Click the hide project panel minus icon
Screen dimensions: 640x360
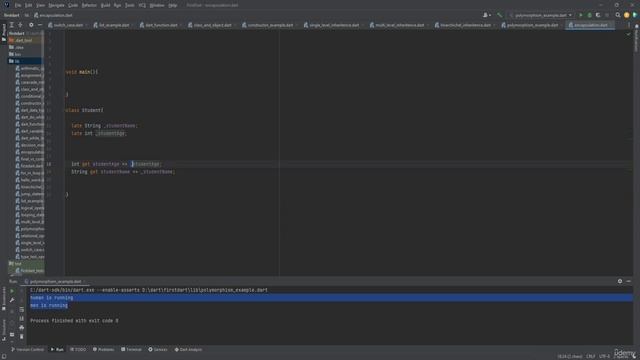(x=40, y=25)
